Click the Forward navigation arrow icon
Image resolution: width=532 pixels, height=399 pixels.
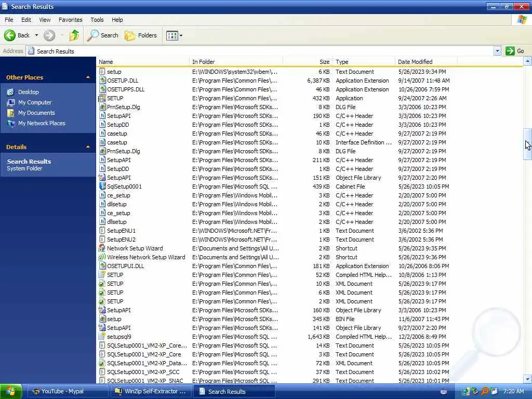pos(49,35)
